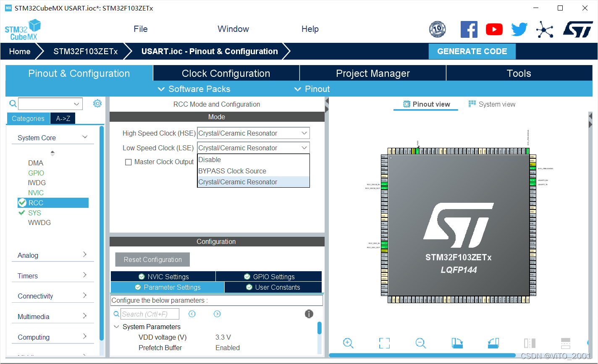Go to next parameter search result
This screenshot has height=364, width=598.
(x=217, y=314)
